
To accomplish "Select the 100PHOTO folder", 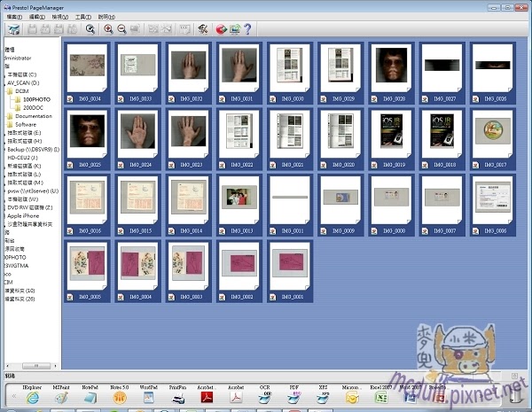I will [36, 99].
